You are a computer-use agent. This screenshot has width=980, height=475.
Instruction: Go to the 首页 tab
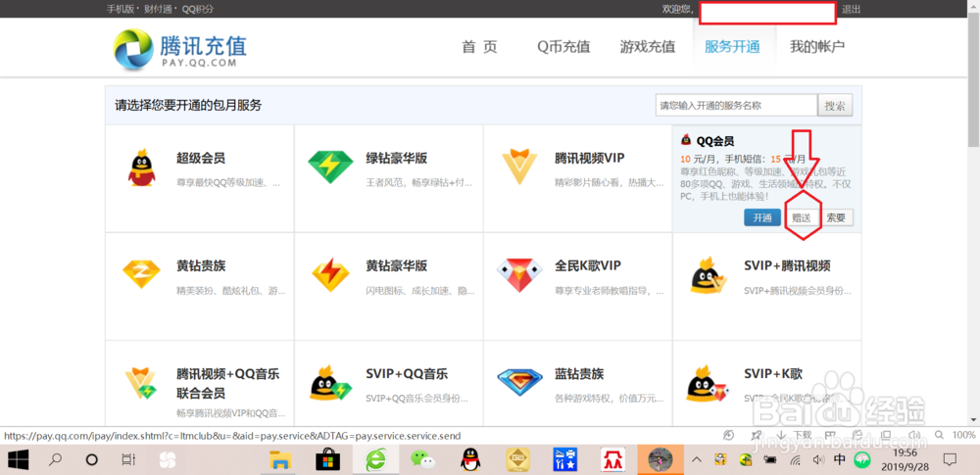pyautogui.click(x=479, y=47)
